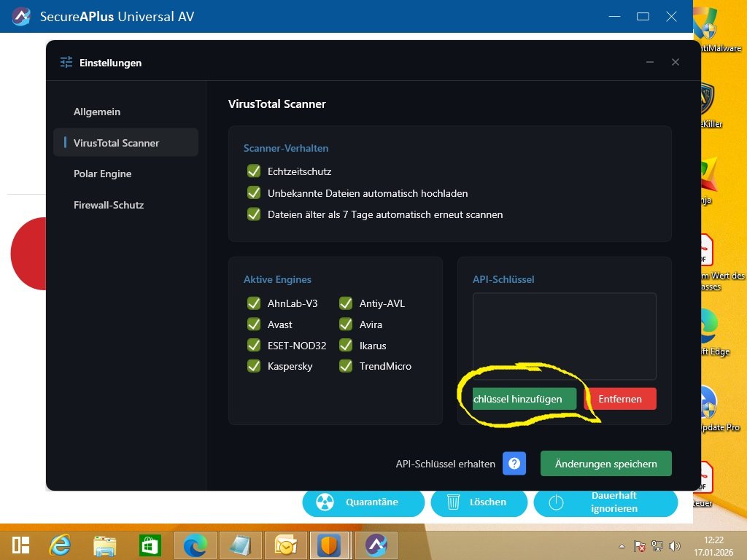Uncheck the Avira engine
The image size is (747, 560).
[x=346, y=324]
